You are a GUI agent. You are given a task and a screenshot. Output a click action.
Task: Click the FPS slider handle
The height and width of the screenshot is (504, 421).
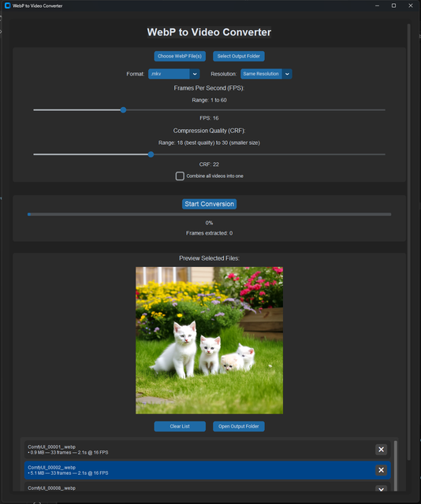pyautogui.click(x=123, y=110)
